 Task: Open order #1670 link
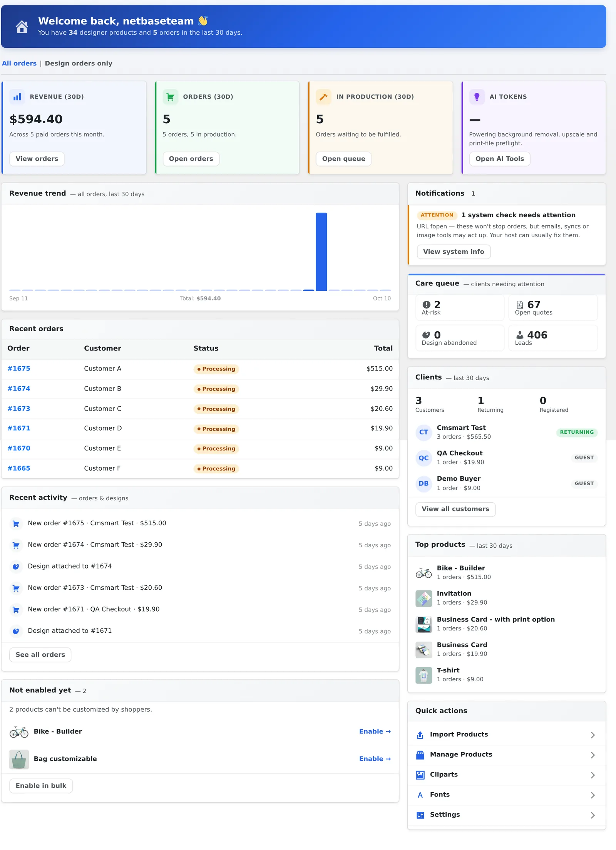click(19, 448)
